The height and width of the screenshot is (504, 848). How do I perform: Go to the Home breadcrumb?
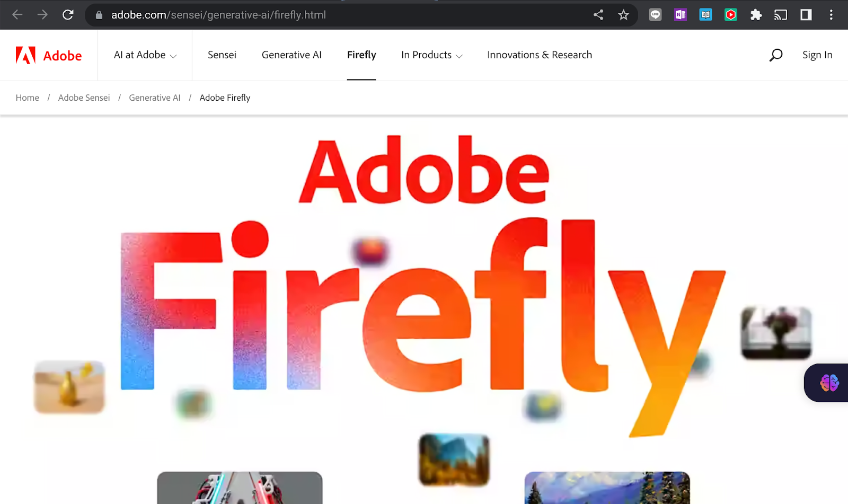coord(28,98)
